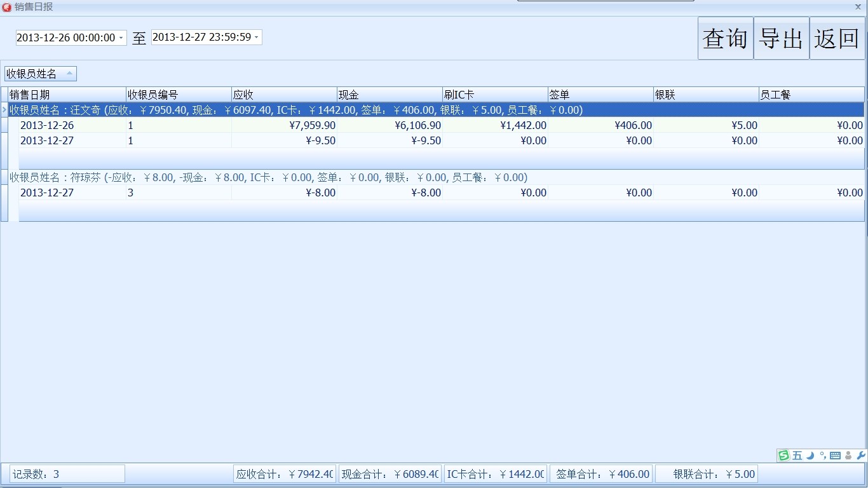The height and width of the screenshot is (488, 868).
Task: Click the 员工餐 column header
Action: 811,95
